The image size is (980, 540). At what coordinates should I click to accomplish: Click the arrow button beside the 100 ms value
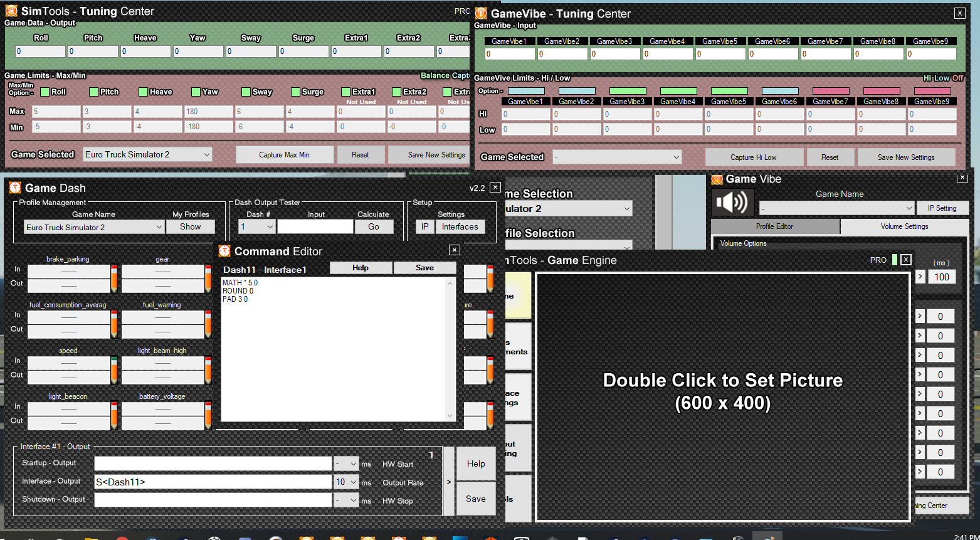pos(920,277)
